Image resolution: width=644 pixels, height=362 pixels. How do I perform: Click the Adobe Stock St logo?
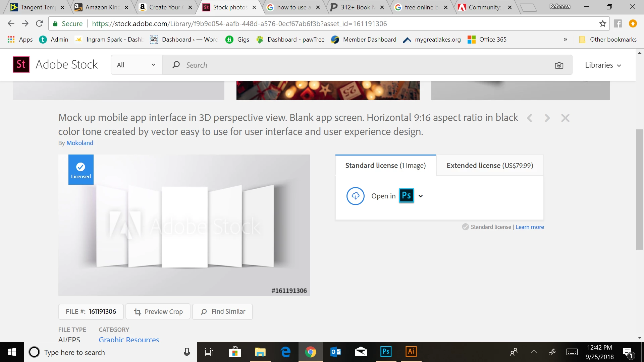[x=21, y=65]
